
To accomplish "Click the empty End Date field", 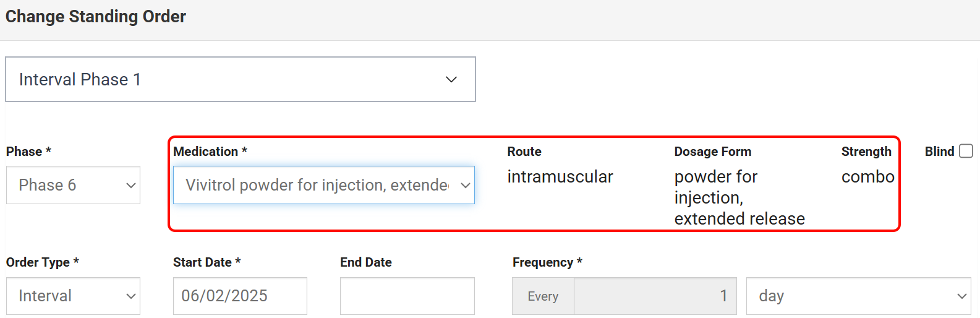I will 407,296.
